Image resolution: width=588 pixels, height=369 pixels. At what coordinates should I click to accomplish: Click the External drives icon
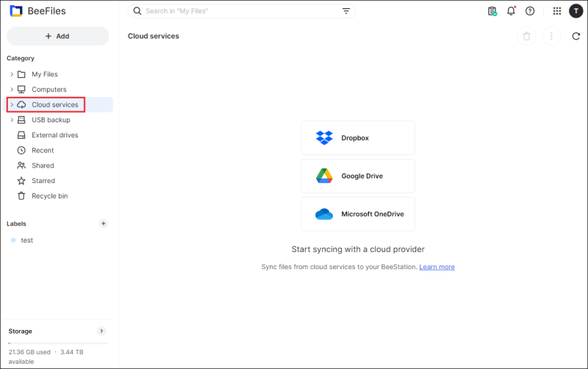pos(22,135)
